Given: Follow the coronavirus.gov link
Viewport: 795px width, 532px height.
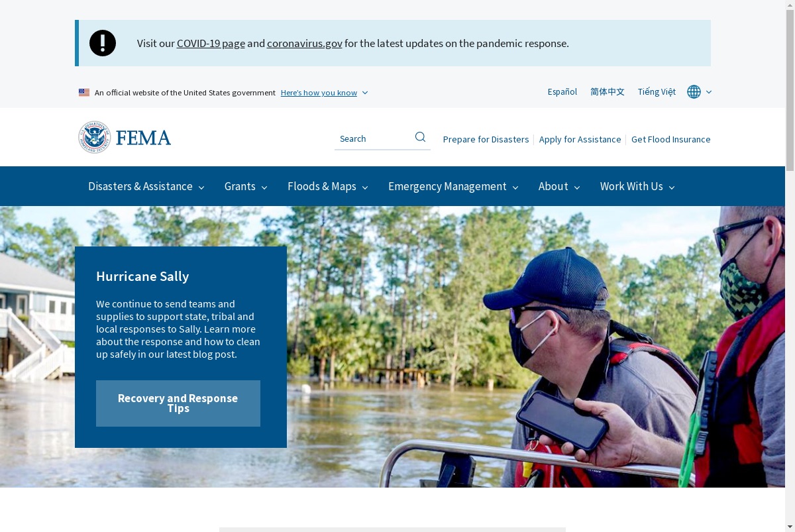Looking at the screenshot, I should tap(305, 44).
